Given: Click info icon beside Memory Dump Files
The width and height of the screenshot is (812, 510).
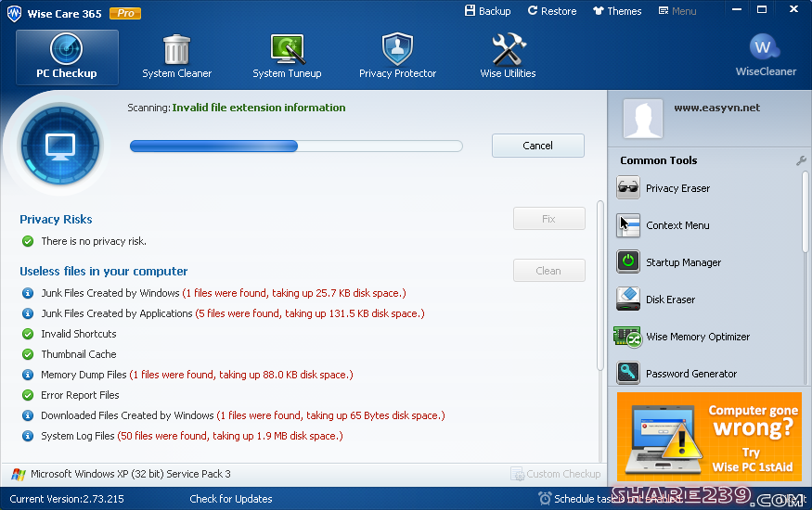Looking at the screenshot, I should click(28, 375).
